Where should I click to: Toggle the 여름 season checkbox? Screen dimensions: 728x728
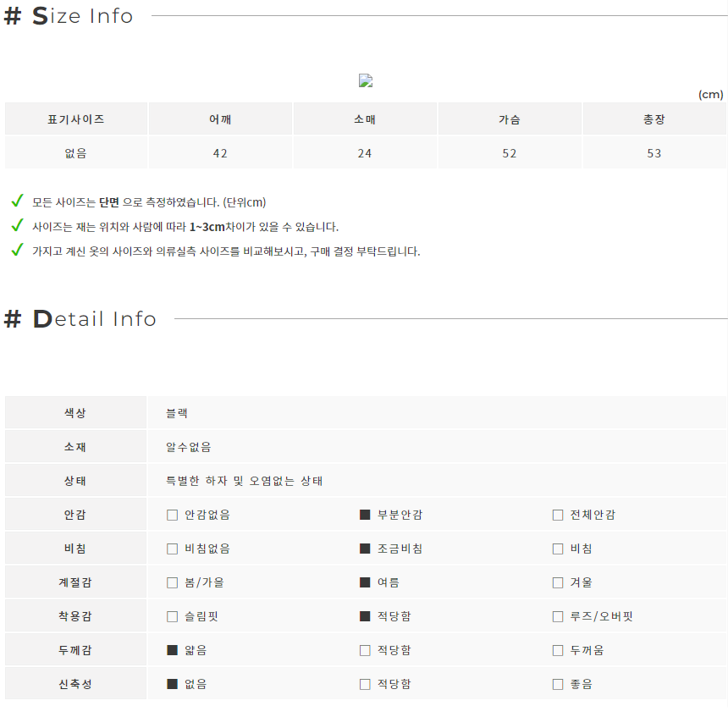365,582
